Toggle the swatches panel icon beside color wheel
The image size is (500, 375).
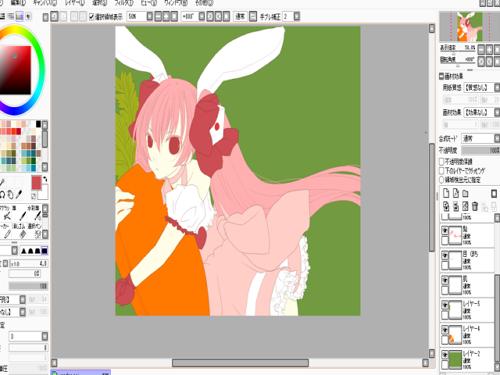click(x=20, y=16)
